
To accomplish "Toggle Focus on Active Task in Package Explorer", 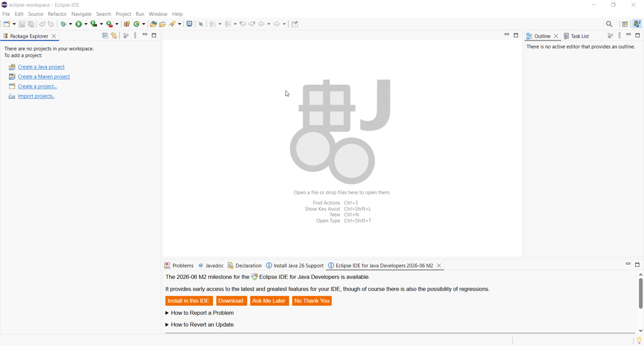I will pyautogui.click(x=126, y=36).
